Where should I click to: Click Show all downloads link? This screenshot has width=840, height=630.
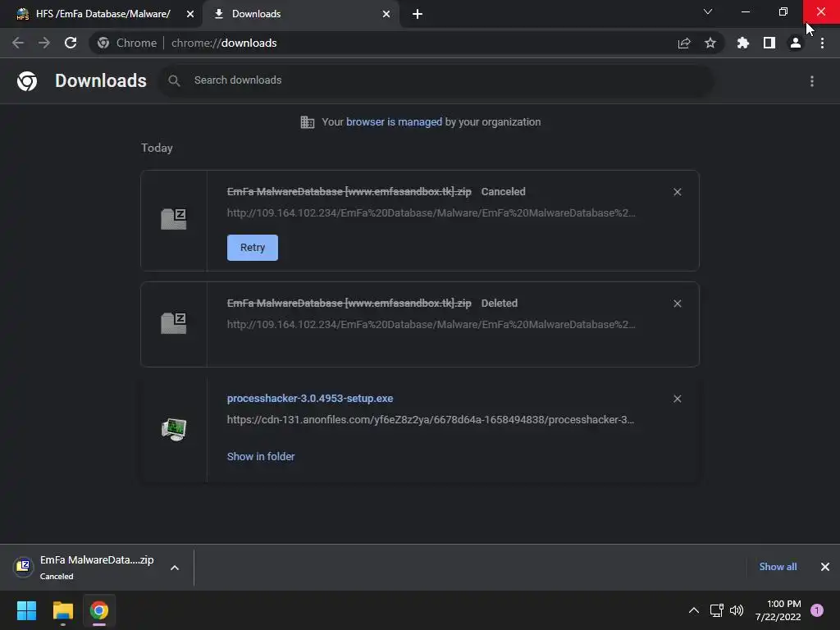778,566
